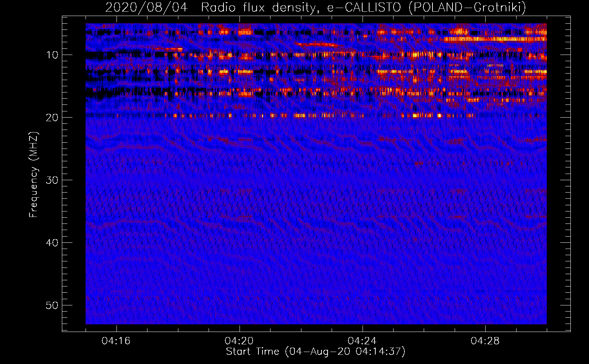The height and width of the screenshot is (364, 589).
Task: Click the plot title mentioning e-CALLISTO POLAND-Grotniki
Action: click(x=316, y=7)
